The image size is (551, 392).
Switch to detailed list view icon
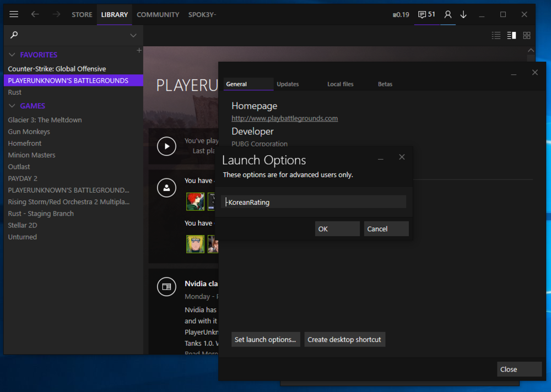tap(511, 35)
